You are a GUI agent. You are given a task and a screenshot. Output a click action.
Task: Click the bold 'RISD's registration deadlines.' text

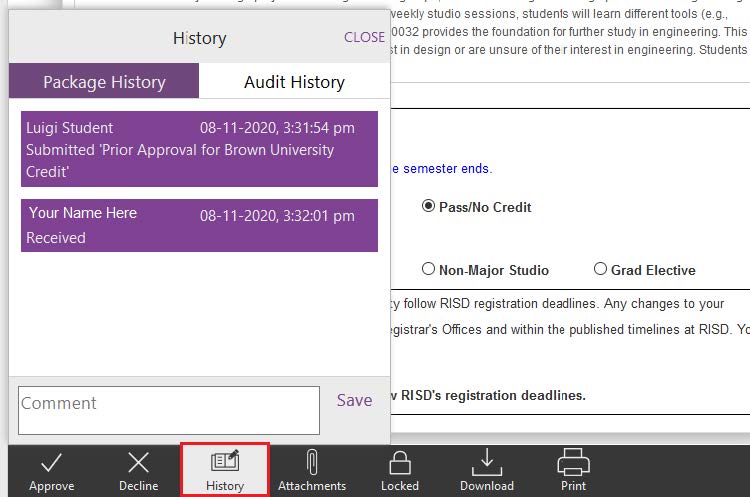coord(493,396)
